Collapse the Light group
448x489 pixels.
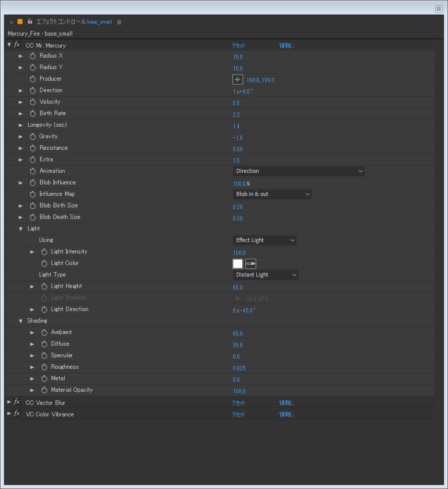point(21,229)
